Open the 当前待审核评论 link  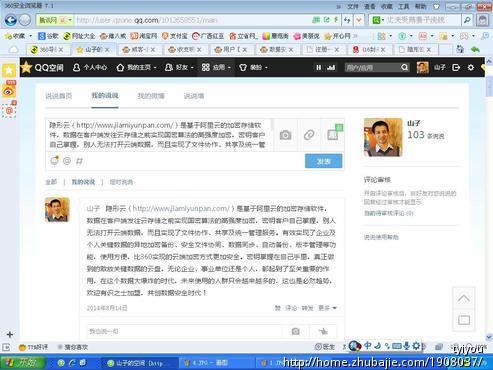tap(389, 213)
